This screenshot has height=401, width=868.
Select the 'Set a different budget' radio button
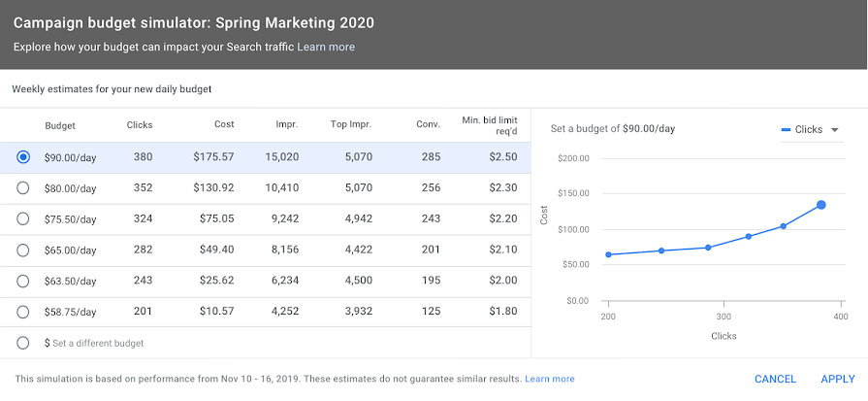point(23,343)
